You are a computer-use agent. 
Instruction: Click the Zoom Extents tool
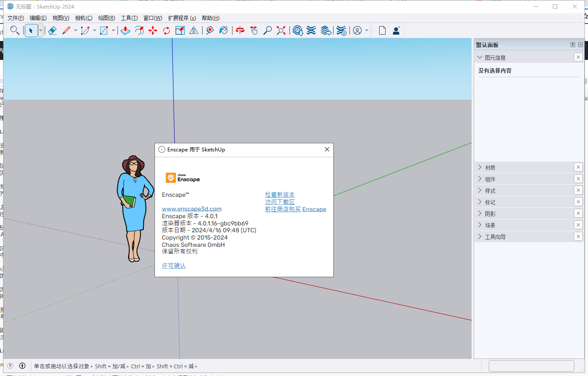281,30
